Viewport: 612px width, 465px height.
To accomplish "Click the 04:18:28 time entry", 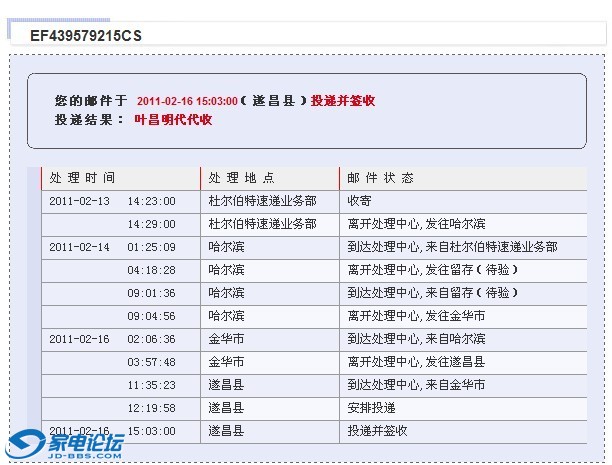I will tap(151, 270).
